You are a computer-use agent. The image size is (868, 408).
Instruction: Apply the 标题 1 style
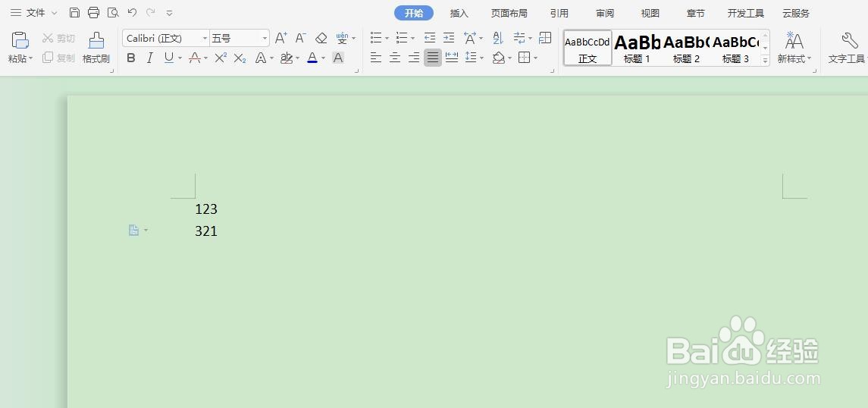[637, 48]
